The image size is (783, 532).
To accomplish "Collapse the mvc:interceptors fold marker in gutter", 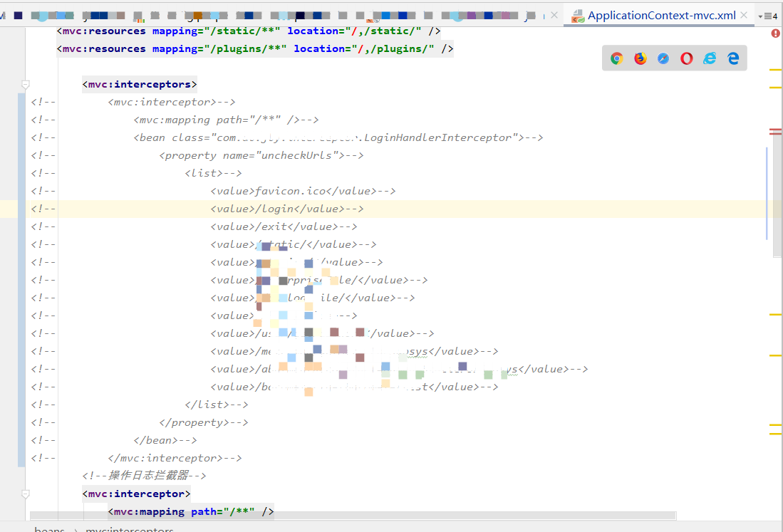I will pos(26,84).
